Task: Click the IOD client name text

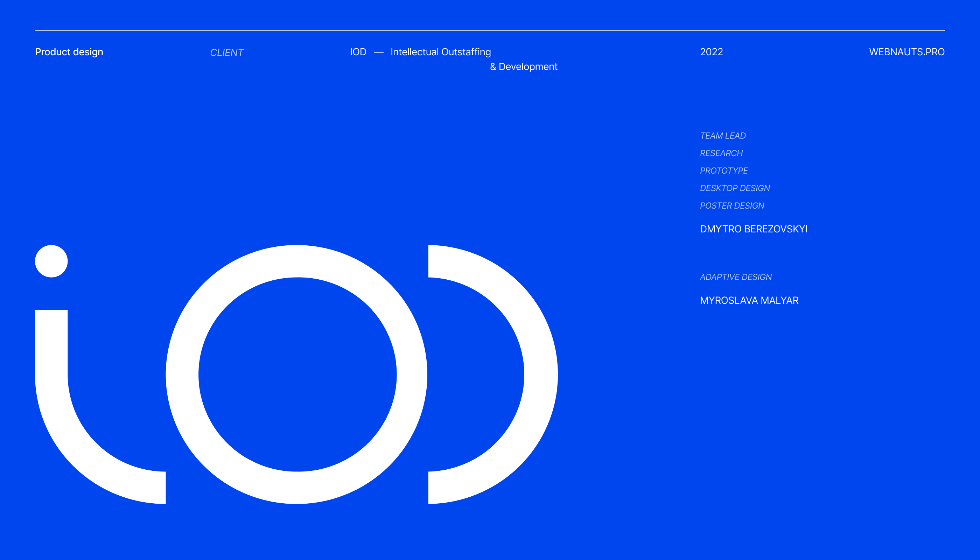Action: (x=358, y=52)
